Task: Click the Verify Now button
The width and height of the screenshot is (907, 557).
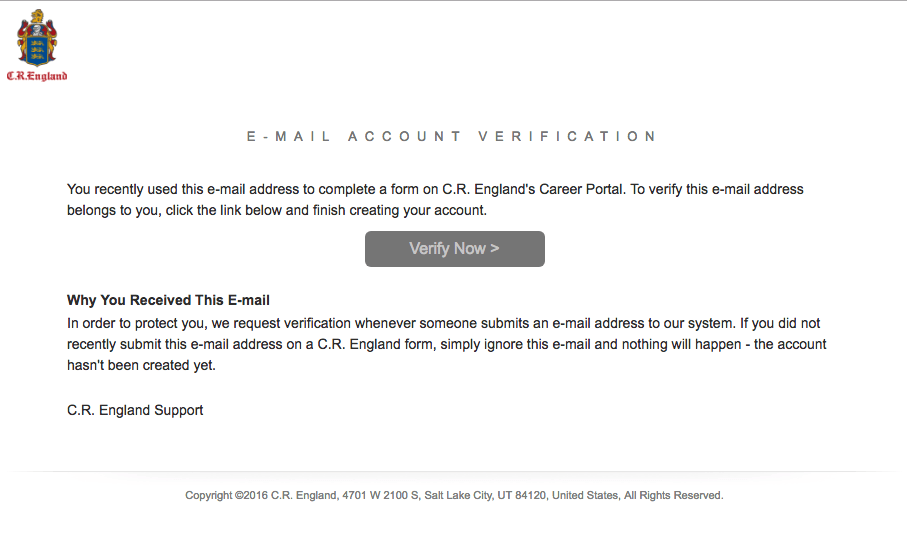Action: [455, 249]
